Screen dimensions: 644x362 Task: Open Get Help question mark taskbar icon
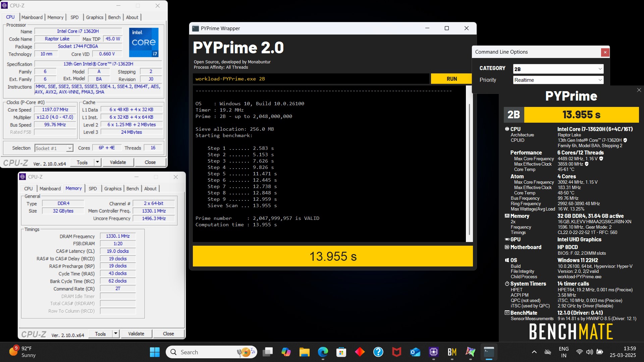click(378, 352)
